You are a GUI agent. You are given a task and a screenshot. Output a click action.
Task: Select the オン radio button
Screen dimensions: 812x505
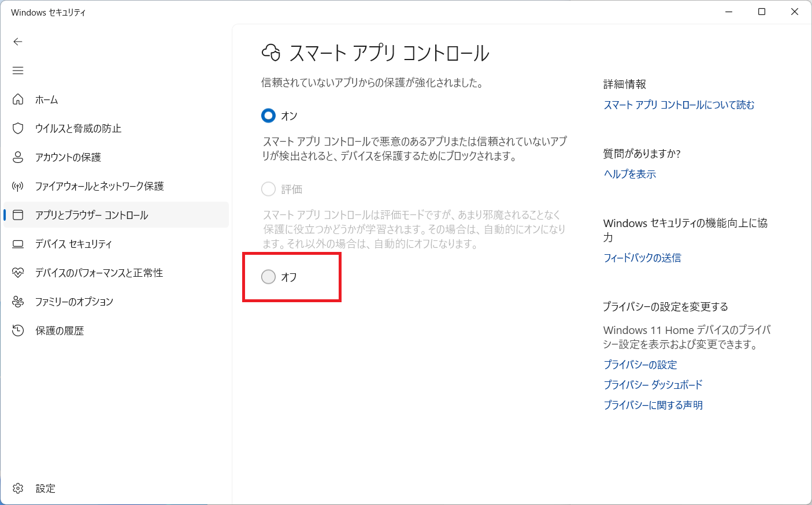coord(268,116)
